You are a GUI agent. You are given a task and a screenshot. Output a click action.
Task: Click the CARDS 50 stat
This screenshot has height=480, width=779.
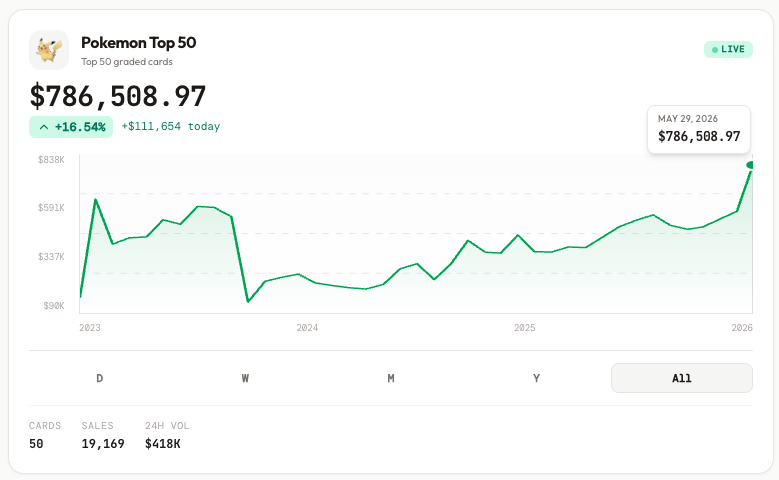45,435
